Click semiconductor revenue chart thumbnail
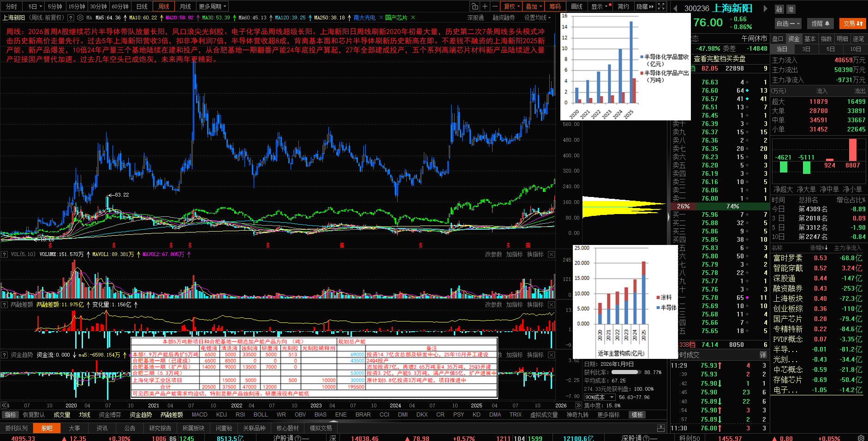 coord(625,66)
